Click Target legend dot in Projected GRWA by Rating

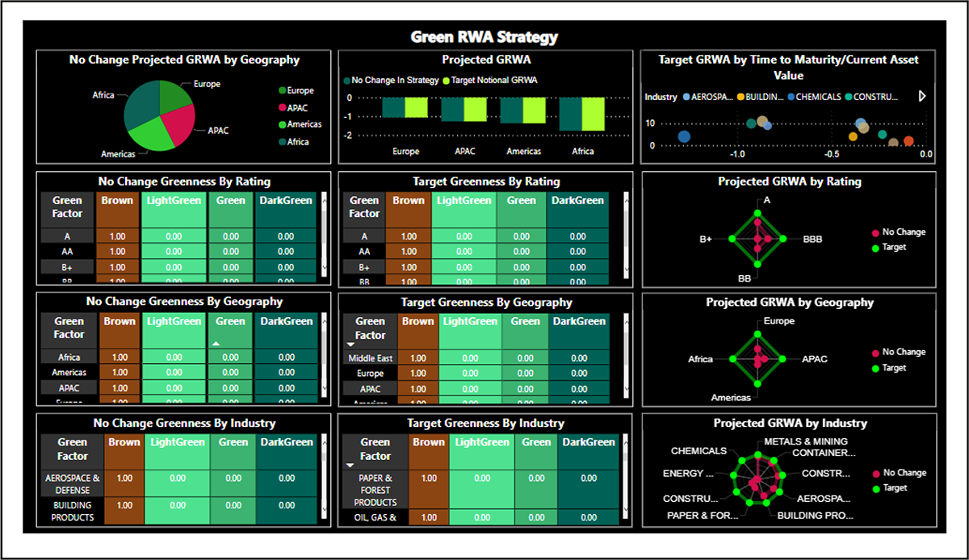tap(875, 248)
